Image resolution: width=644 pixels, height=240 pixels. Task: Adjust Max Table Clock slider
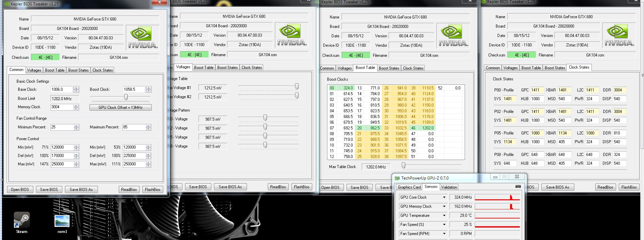(403, 165)
